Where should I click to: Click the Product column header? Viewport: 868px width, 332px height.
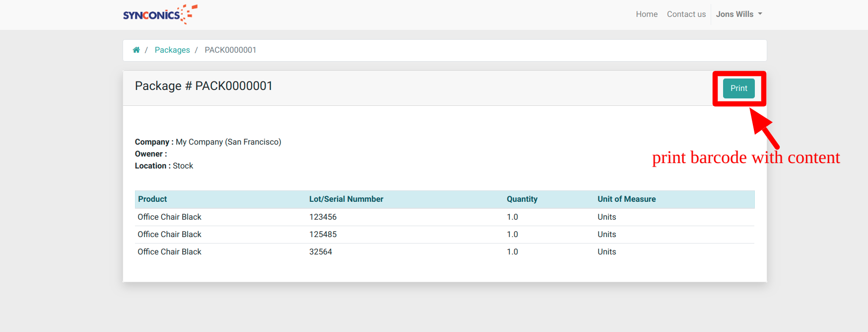coord(152,199)
